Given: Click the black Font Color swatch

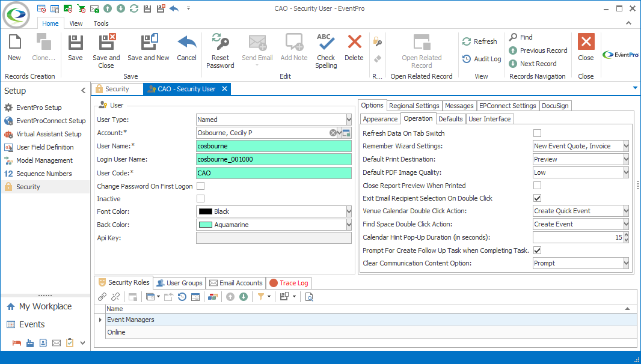Looking at the screenshot, I should [x=205, y=211].
